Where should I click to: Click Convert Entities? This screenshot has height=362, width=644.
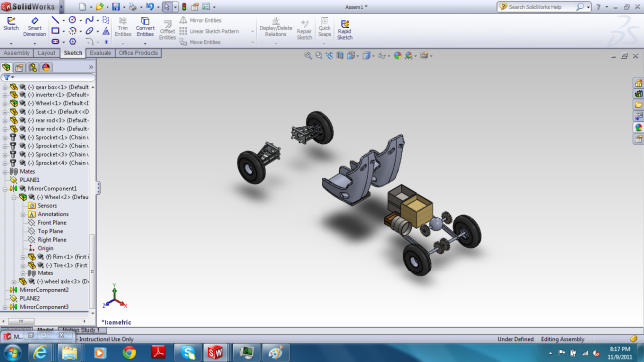[x=145, y=27]
